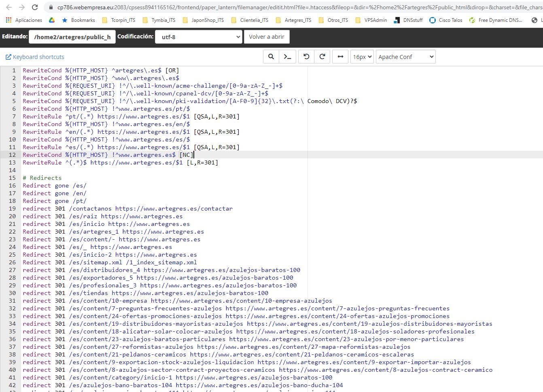Open the Apache Conf syntax mode dropdown
543x392 pixels.
pyautogui.click(x=406, y=57)
